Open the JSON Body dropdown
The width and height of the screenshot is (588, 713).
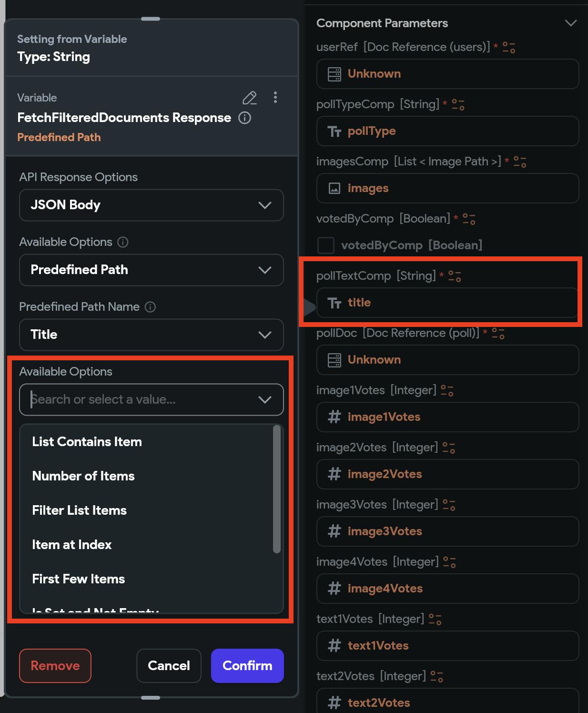(x=151, y=205)
